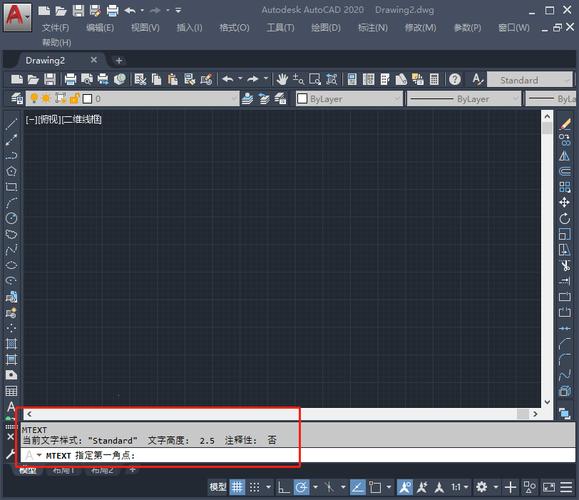This screenshot has width=579, height=500.
Task: Select the Erase modify tool
Action: pyautogui.click(x=565, y=124)
